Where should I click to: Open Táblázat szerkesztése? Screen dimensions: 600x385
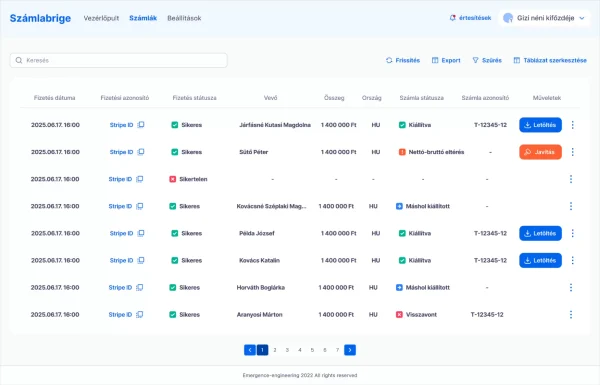[x=550, y=60]
